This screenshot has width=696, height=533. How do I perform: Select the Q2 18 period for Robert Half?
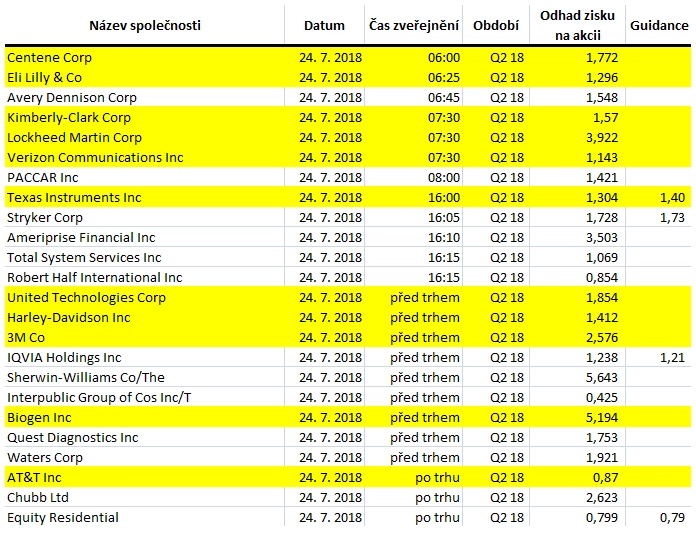507,277
